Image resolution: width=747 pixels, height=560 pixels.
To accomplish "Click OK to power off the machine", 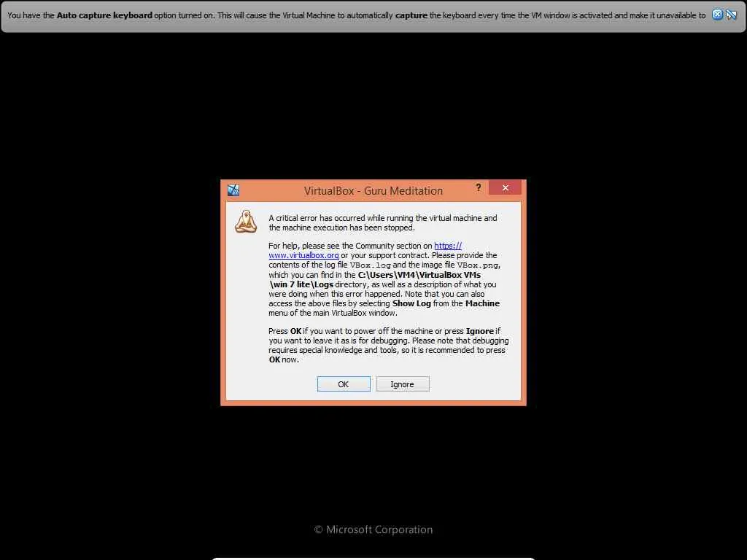I will coord(344,384).
